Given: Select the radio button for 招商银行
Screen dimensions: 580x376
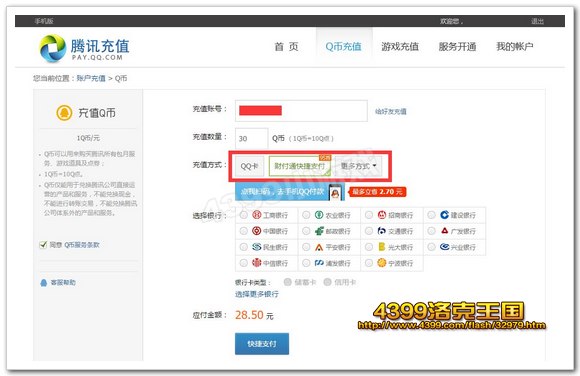Looking at the screenshot, I should 369,215.
